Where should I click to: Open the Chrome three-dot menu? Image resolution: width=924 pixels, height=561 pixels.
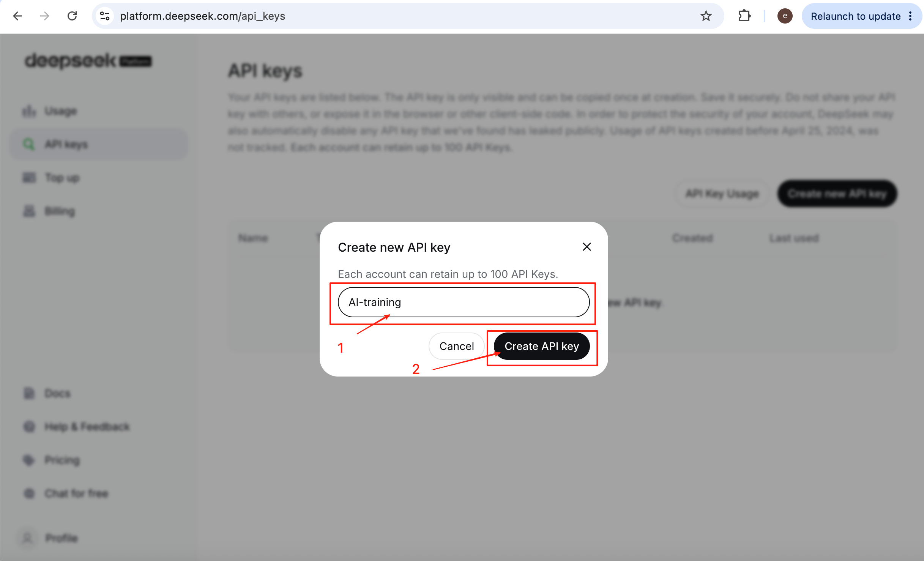coord(910,16)
